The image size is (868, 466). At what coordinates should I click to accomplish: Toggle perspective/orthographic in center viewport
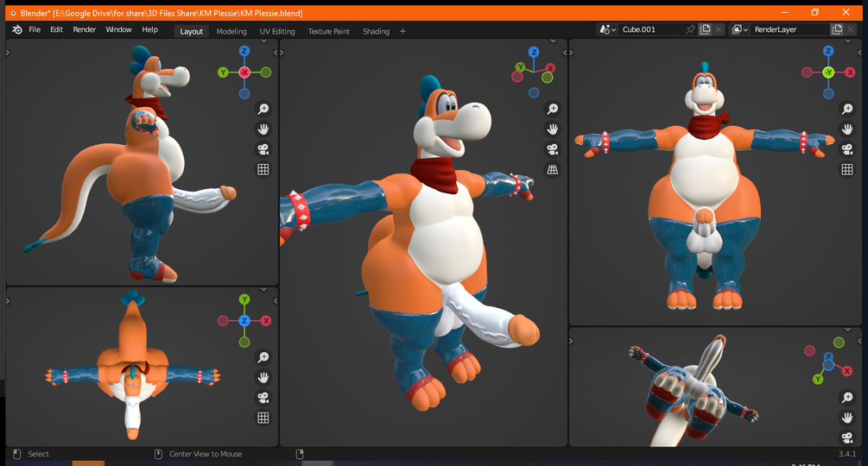pos(553,170)
